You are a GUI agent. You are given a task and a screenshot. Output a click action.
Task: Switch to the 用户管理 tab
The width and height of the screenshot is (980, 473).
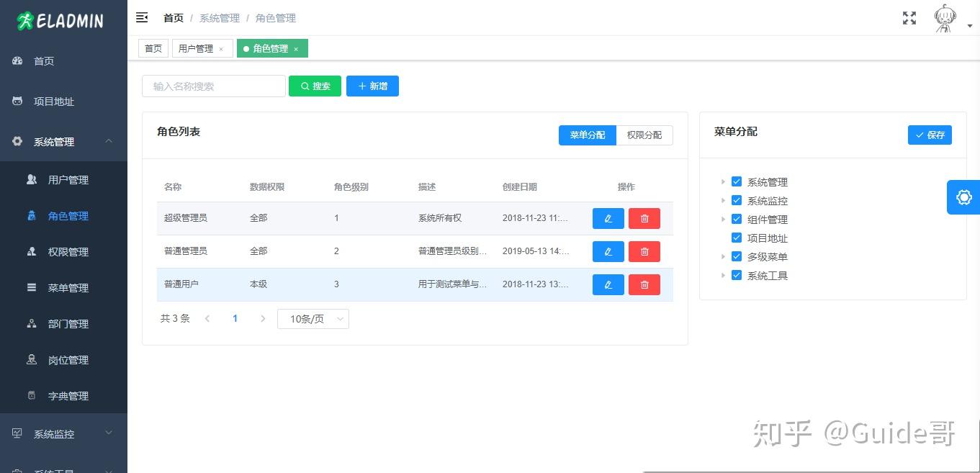tap(196, 48)
